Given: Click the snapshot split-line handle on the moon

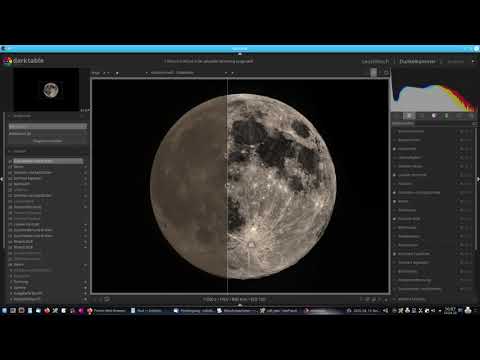Looking at the screenshot, I should click(227, 185).
